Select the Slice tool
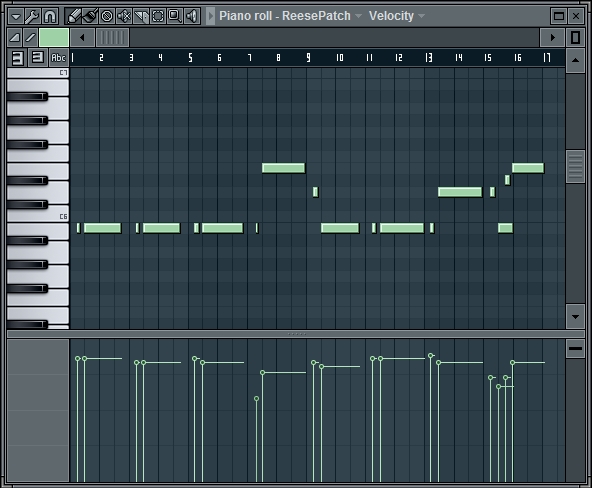The height and width of the screenshot is (488, 592). pos(141,16)
